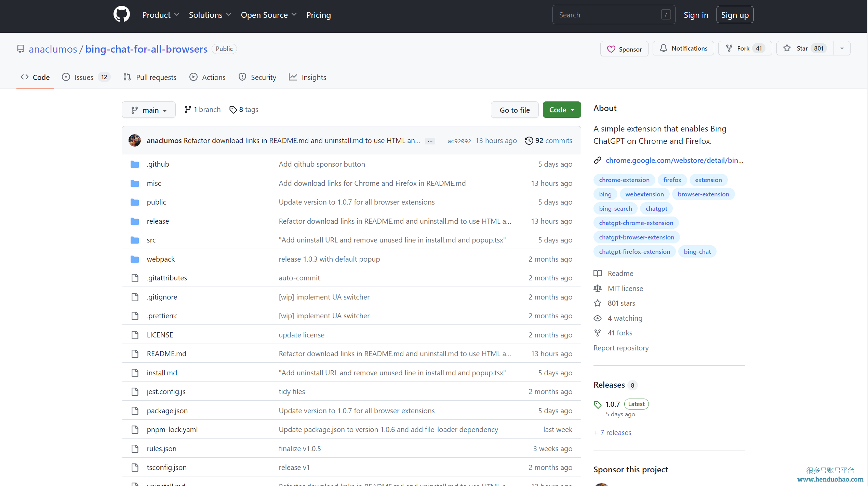
Task: Open the chrome.google.com webstore link
Action: 674,161
